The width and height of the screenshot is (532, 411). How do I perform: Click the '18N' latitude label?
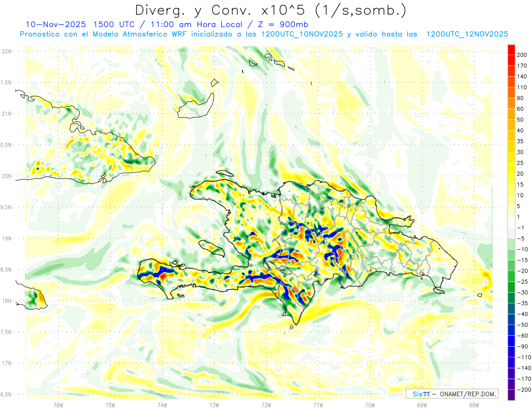(6, 301)
